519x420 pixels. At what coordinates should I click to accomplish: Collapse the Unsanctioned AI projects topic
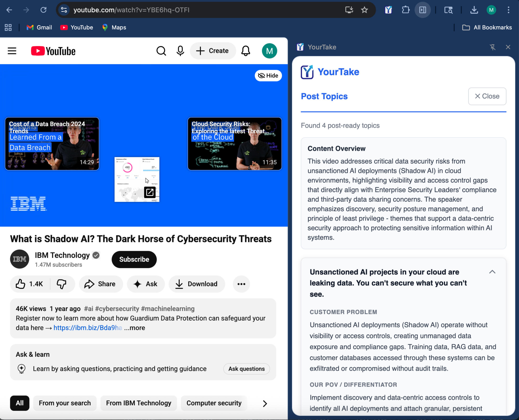492,272
